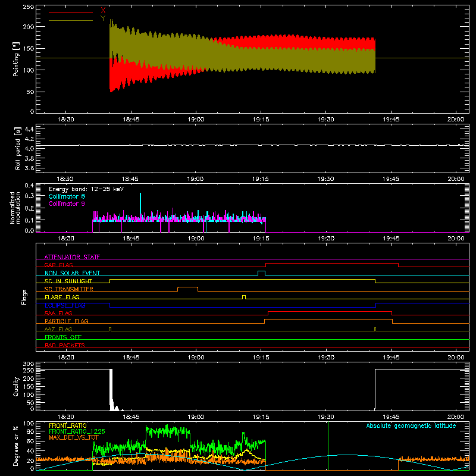Click the 0.2 tick in modulation plot
The width and height of the screenshot is (476, 476).
click(29, 208)
